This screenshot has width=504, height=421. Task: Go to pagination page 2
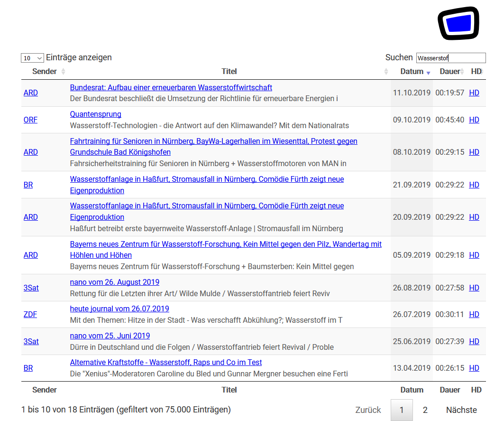425,410
